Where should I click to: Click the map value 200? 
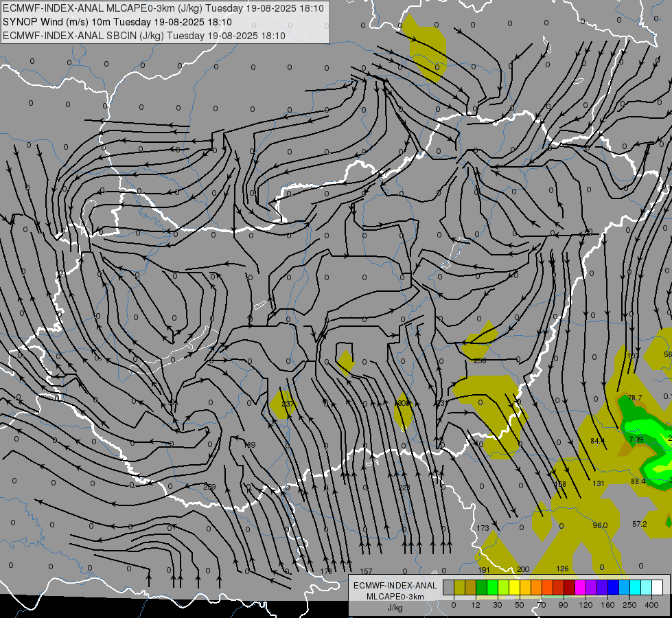coord(523,569)
